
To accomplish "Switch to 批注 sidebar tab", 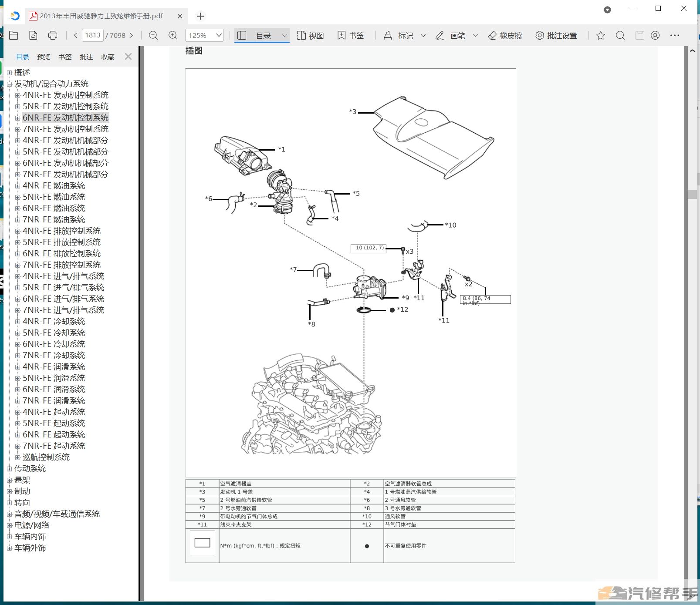I will [x=86, y=57].
